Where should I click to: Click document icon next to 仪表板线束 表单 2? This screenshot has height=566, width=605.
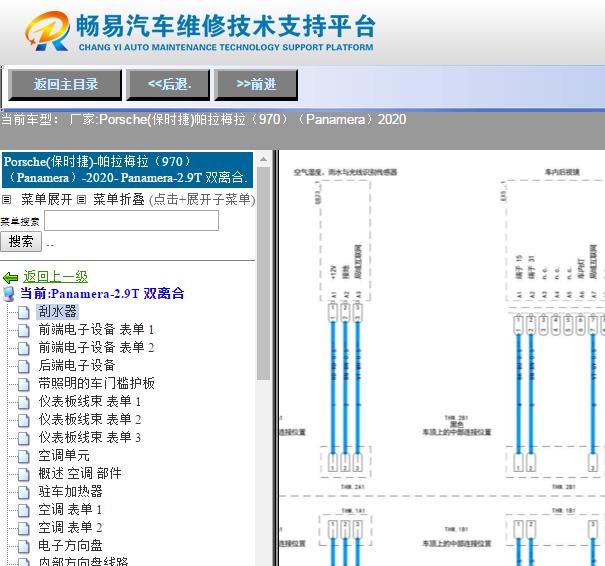(24, 420)
